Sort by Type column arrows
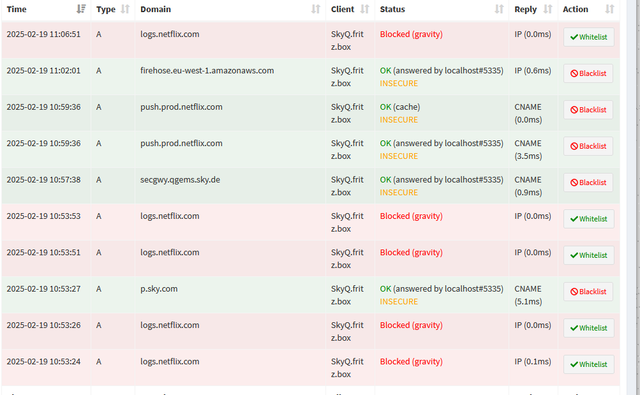 125,9
